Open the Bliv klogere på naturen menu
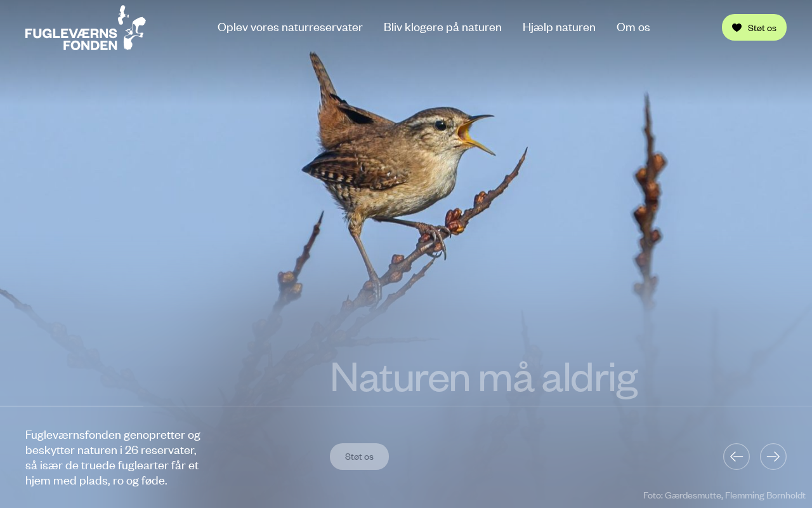 [443, 27]
